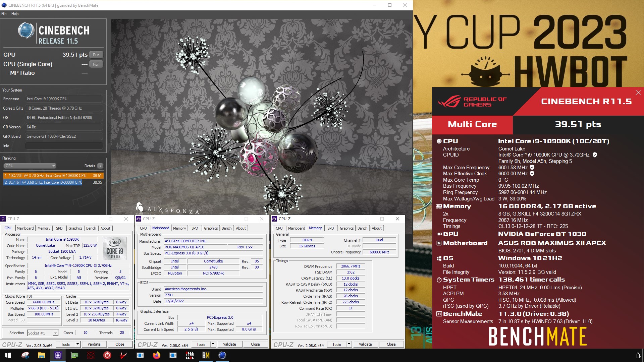Viewport: 644px width, 362px height.
Task: Open the Windows Start menu
Action: pyautogui.click(x=8, y=355)
